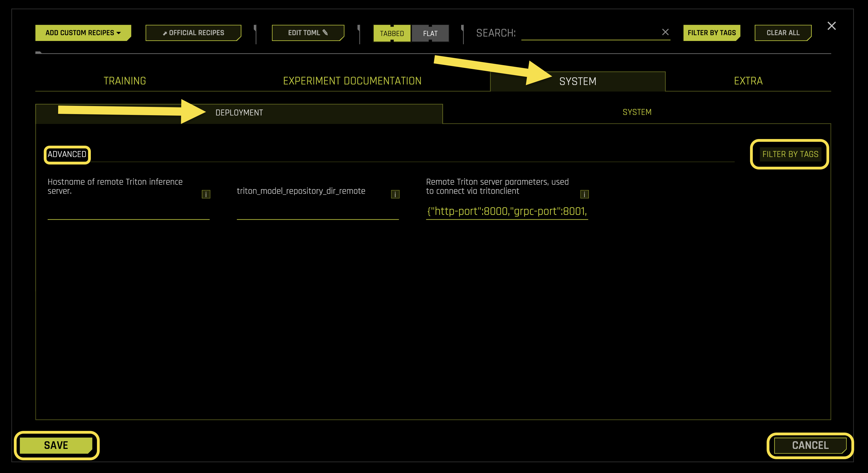Switch to the Experiment Documentation tab
The image size is (868, 473).
352,81
